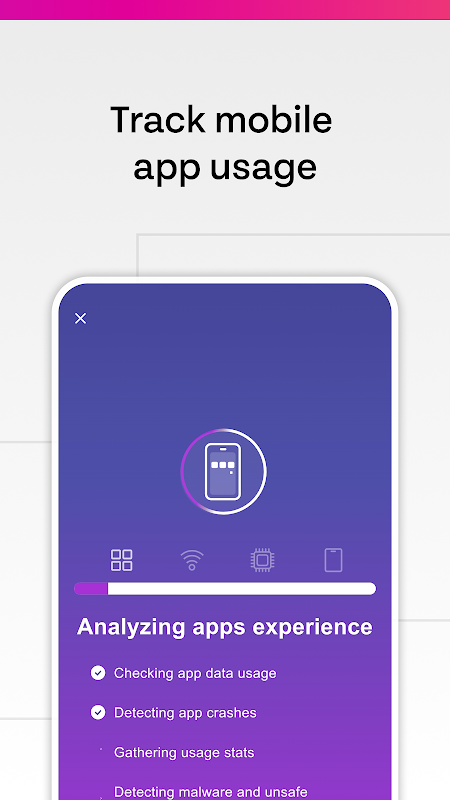Close the analysis screen with X
The width and height of the screenshot is (450, 800).
tap(80, 318)
